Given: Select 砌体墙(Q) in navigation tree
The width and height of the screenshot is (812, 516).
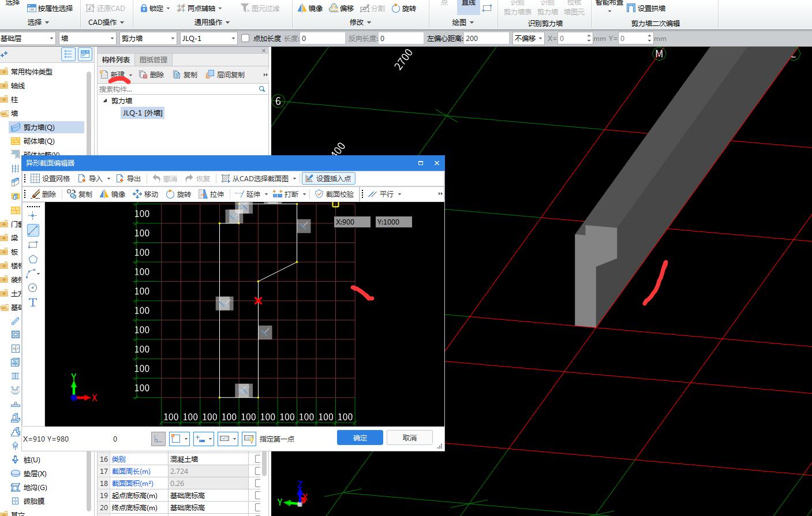Looking at the screenshot, I should pyautogui.click(x=39, y=141).
